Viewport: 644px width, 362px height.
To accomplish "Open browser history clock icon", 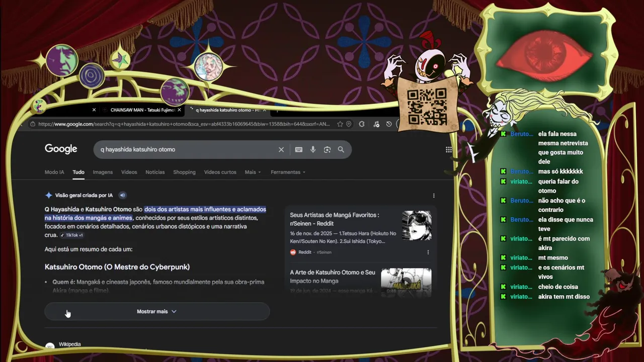I will [389, 124].
